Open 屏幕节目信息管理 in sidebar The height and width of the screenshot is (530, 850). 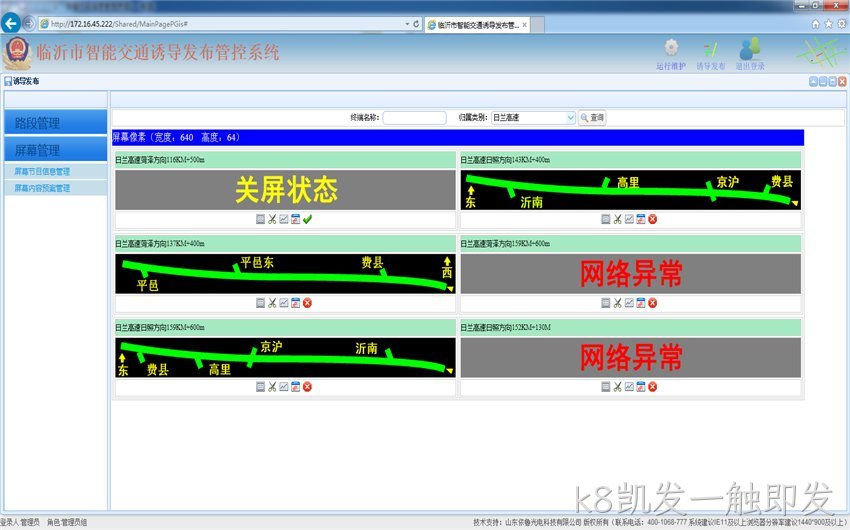[42, 171]
